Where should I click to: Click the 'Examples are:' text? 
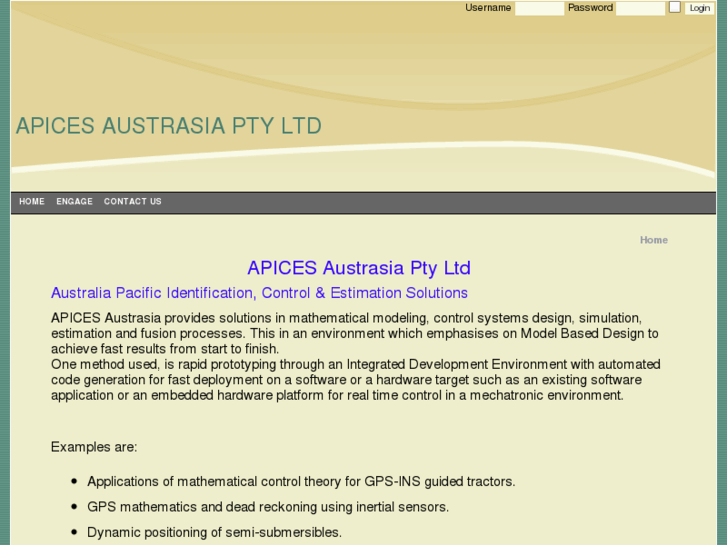94,447
